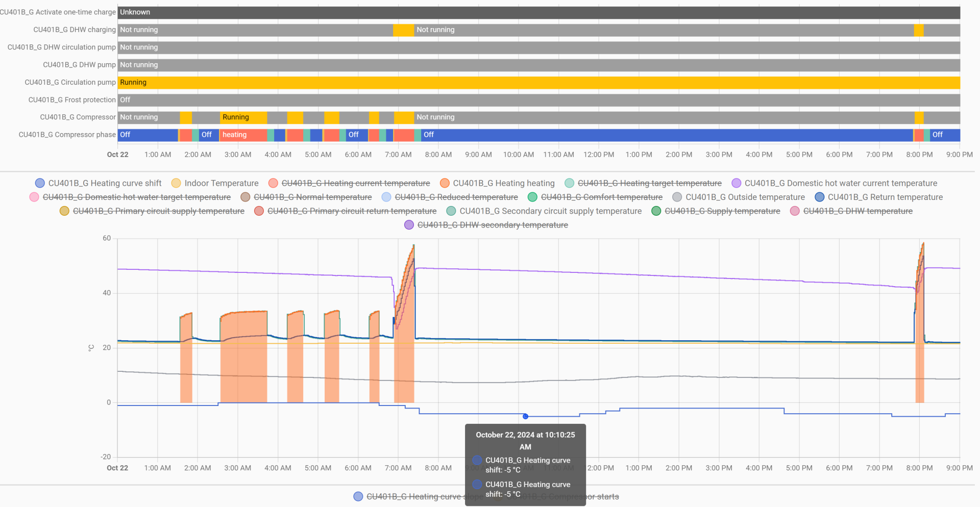
Task: Show the hidden Heating current temperature series
Action: pos(355,183)
